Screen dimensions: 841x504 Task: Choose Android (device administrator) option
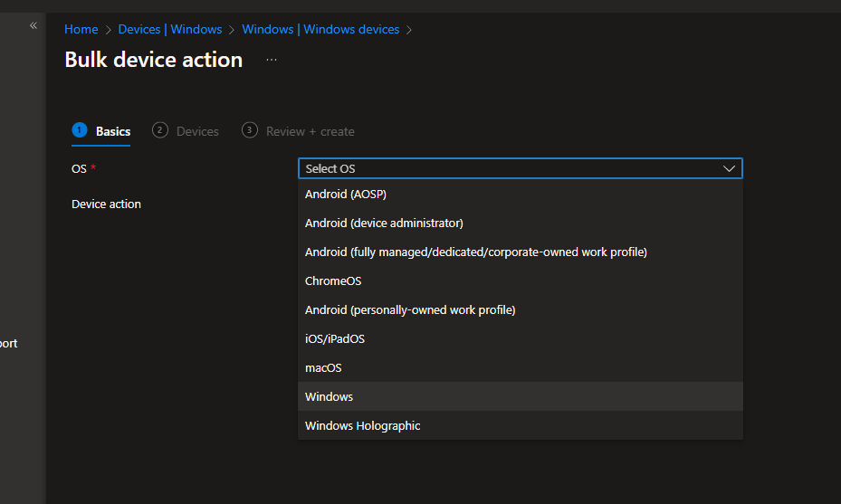[384, 223]
